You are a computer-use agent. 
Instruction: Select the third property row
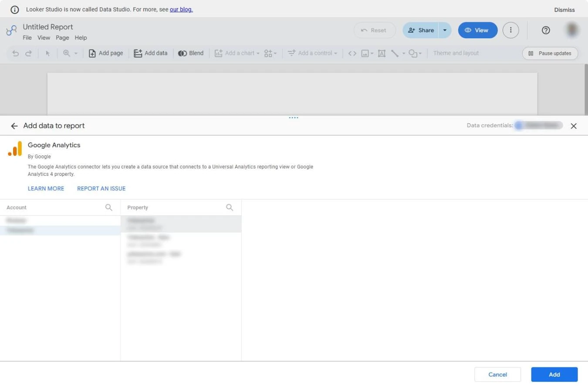coord(181,257)
